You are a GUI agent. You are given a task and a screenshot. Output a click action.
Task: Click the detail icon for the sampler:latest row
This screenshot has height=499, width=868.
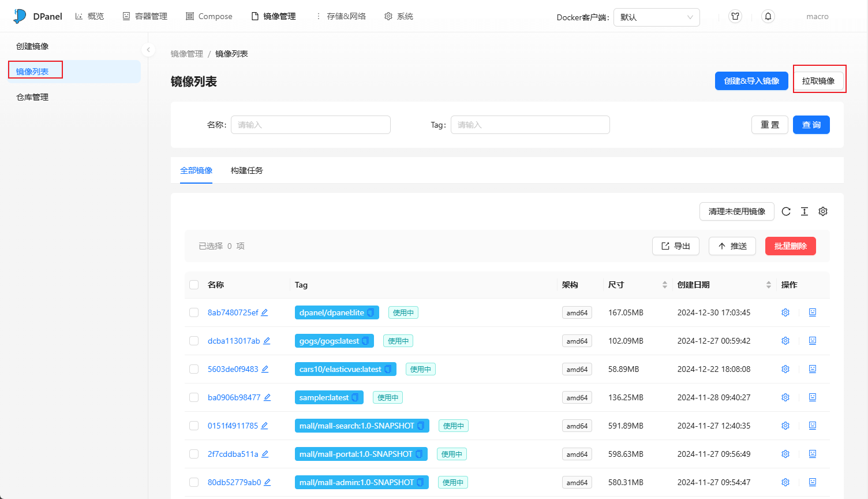[x=813, y=397]
